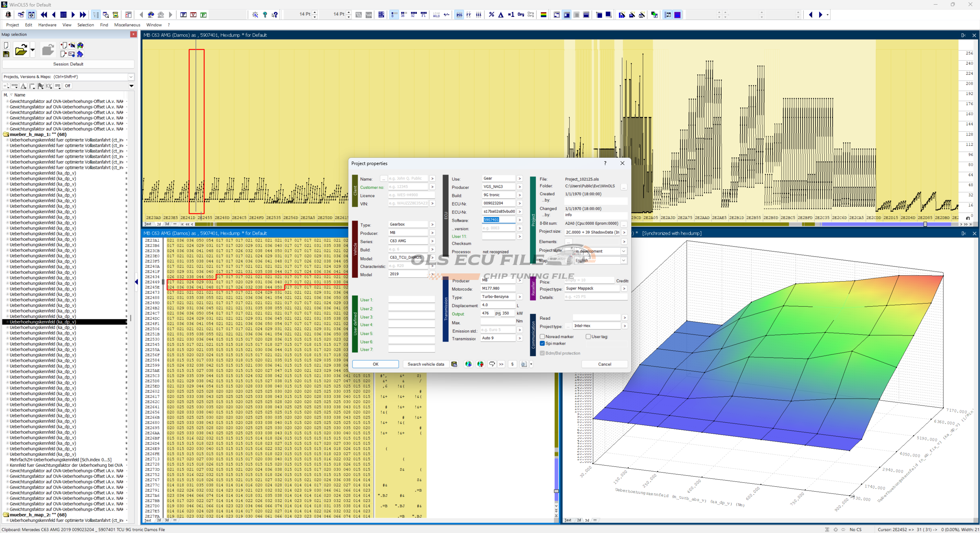Click the rainbow color scheme toolbar icon
The width and height of the screenshot is (980, 533).
click(543, 15)
